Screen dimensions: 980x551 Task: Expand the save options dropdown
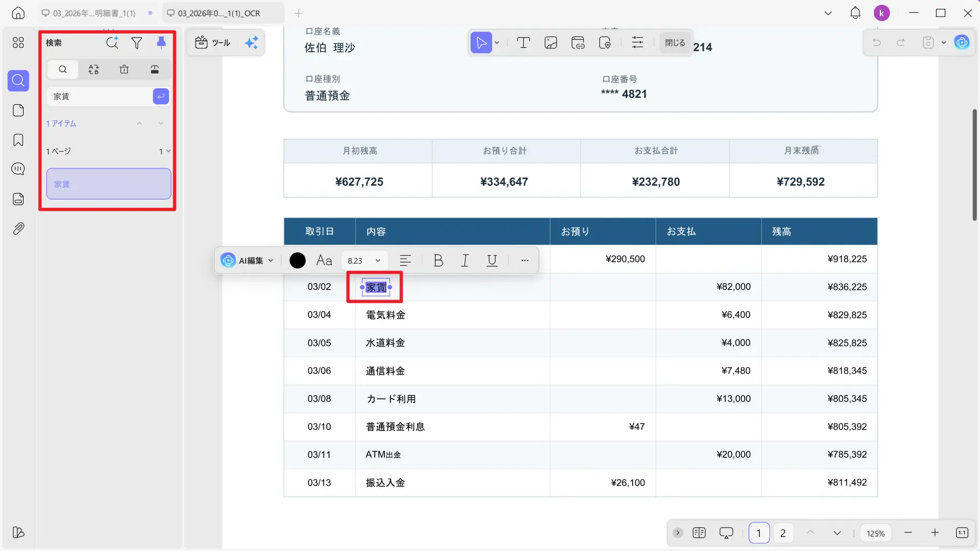[943, 42]
